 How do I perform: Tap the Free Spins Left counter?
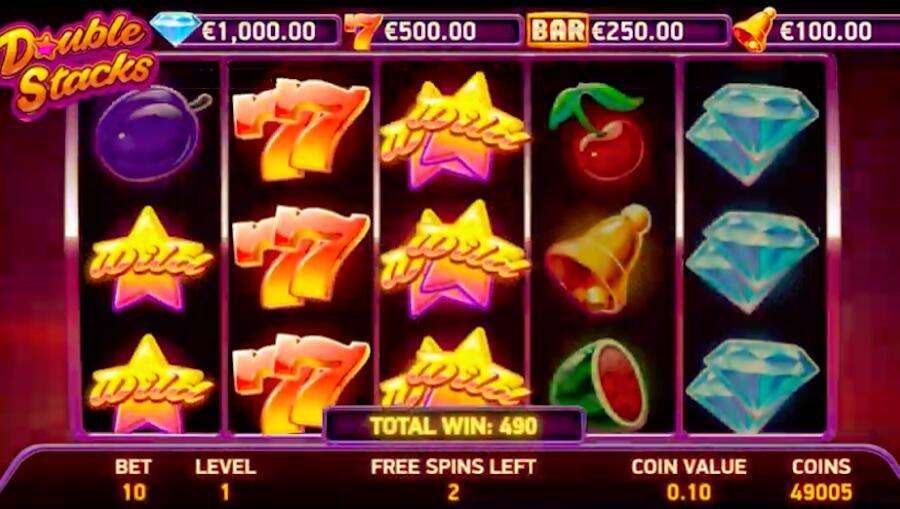click(453, 480)
